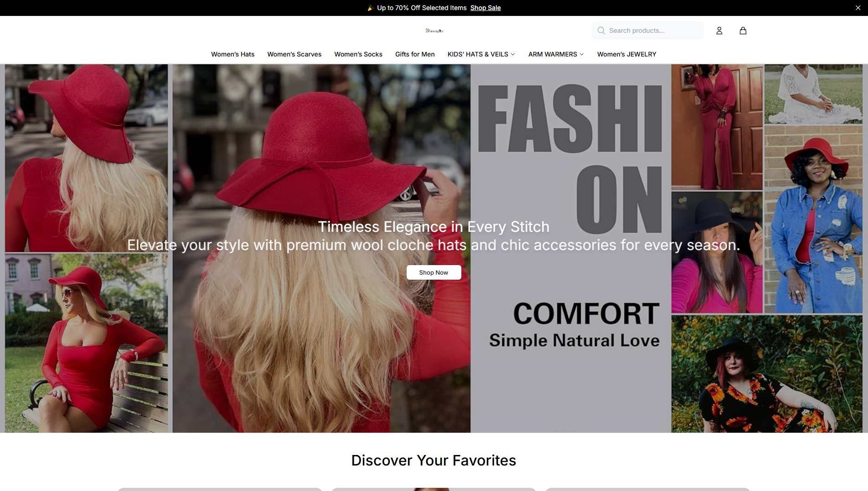Click the 'Discover Your Favorites' heading

point(434,460)
